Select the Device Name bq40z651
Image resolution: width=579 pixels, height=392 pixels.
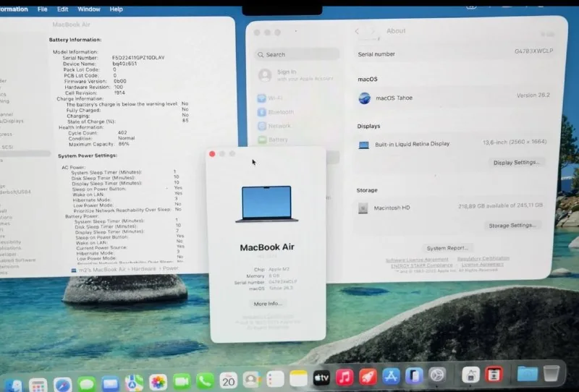[124, 64]
